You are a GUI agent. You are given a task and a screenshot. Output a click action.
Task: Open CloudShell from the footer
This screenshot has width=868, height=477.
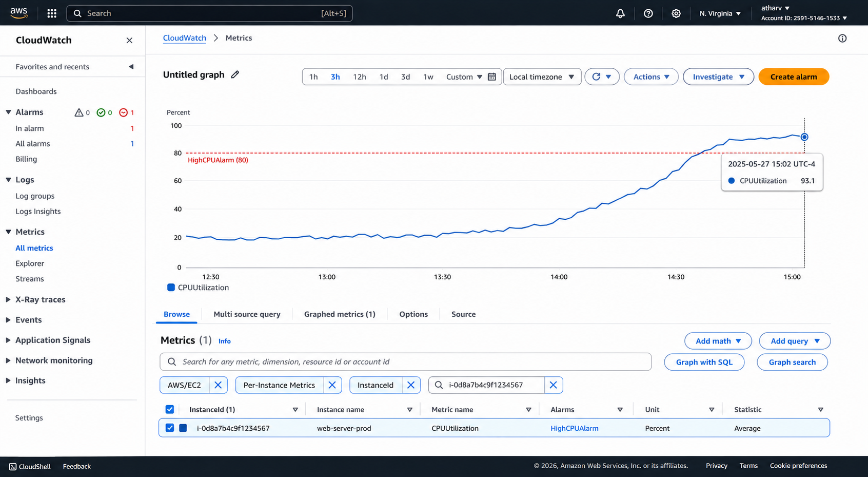(x=30, y=466)
